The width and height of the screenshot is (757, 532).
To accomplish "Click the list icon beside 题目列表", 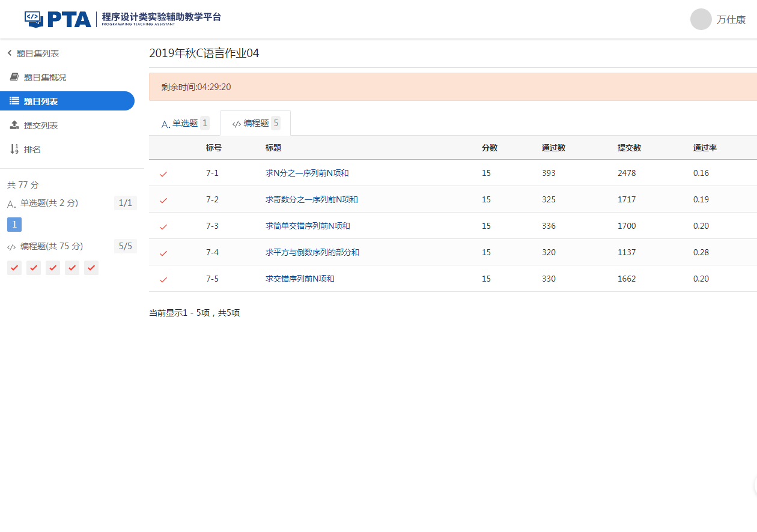I will 14,101.
